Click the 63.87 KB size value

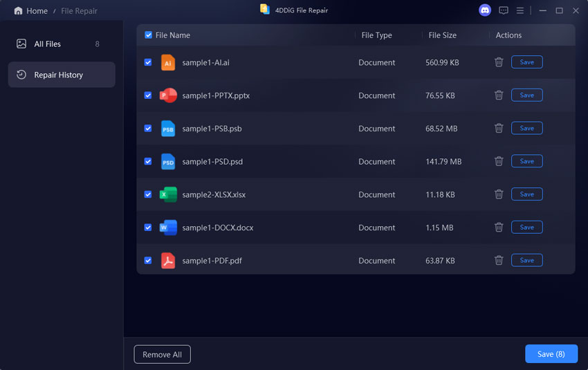click(440, 261)
